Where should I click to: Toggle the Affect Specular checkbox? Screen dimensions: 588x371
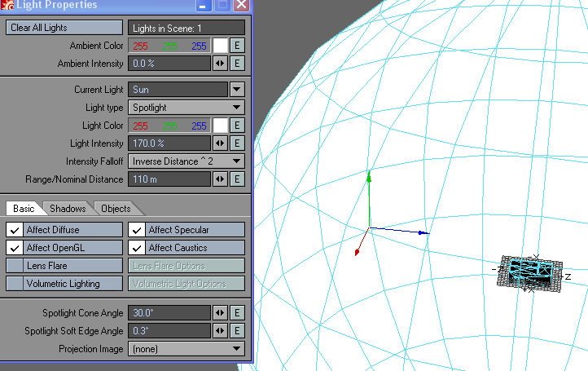pos(138,230)
